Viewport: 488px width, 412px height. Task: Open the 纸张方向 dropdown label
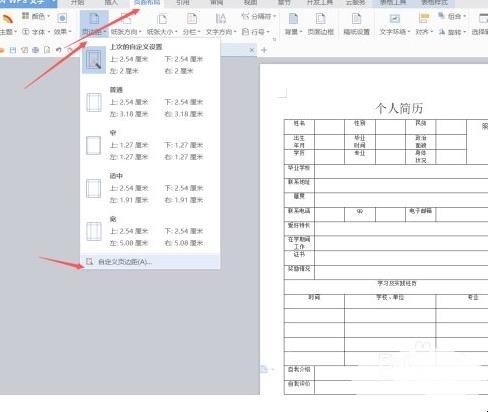(x=126, y=32)
